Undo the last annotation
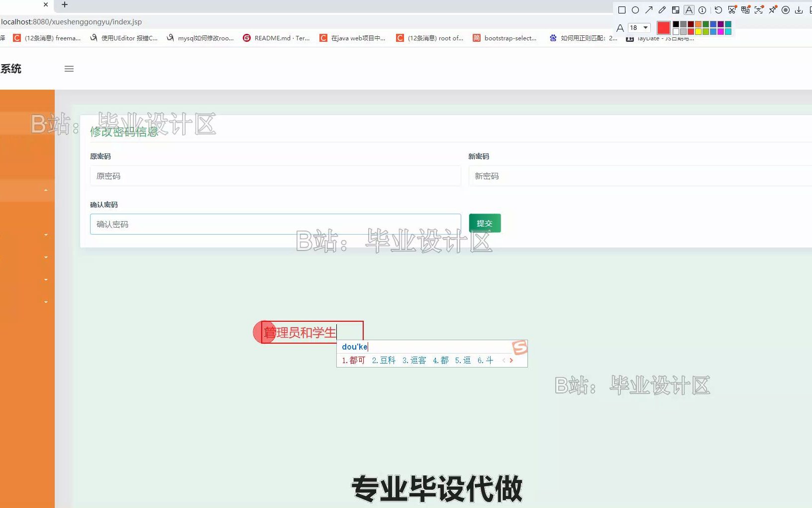The height and width of the screenshot is (508, 812). coord(718,10)
